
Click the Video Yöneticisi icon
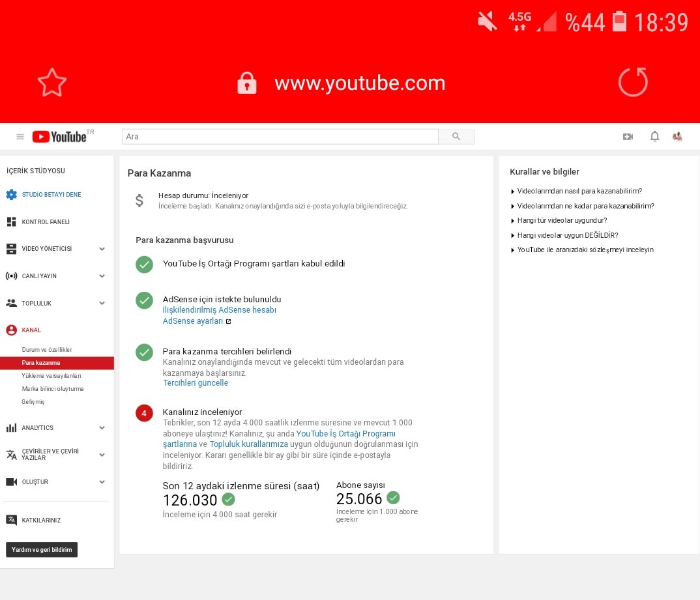click(11, 249)
